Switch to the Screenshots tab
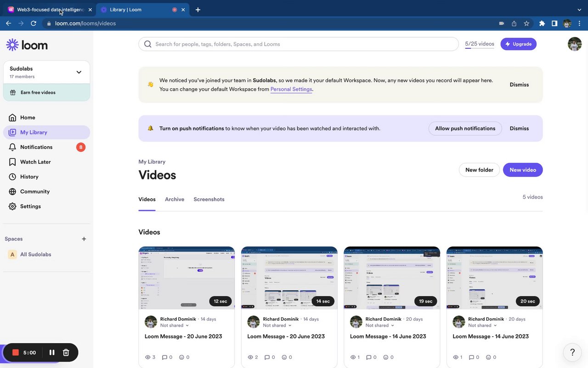The height and width of the screenshot is (368, 588). (x=209, y=199)
